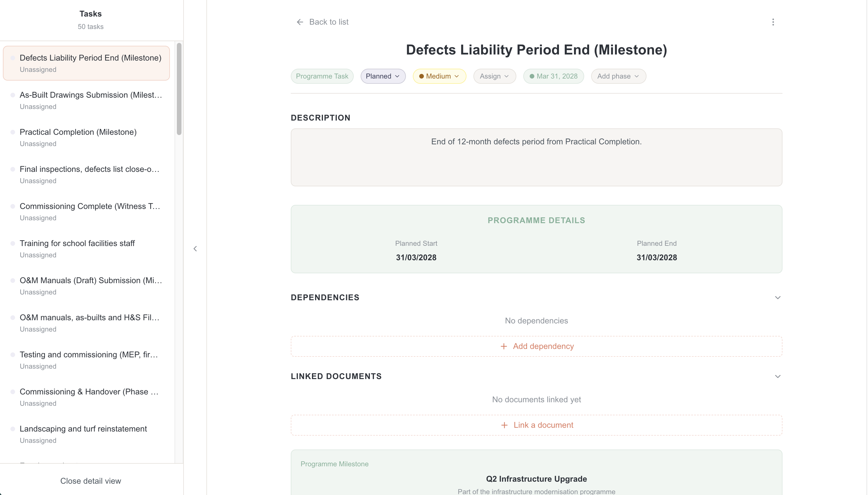Open As-Built Drawings Submission task
The height and width of the screenshot is (495, 868).
86,100
